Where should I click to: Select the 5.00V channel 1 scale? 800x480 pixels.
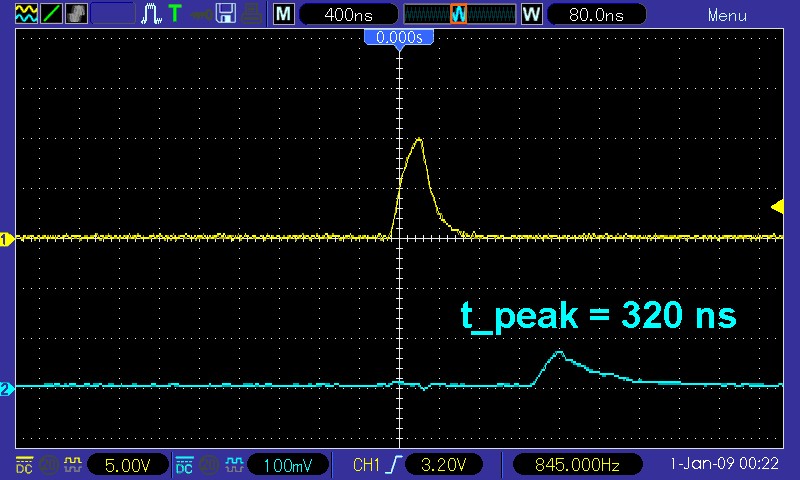[x=128, y=465]
